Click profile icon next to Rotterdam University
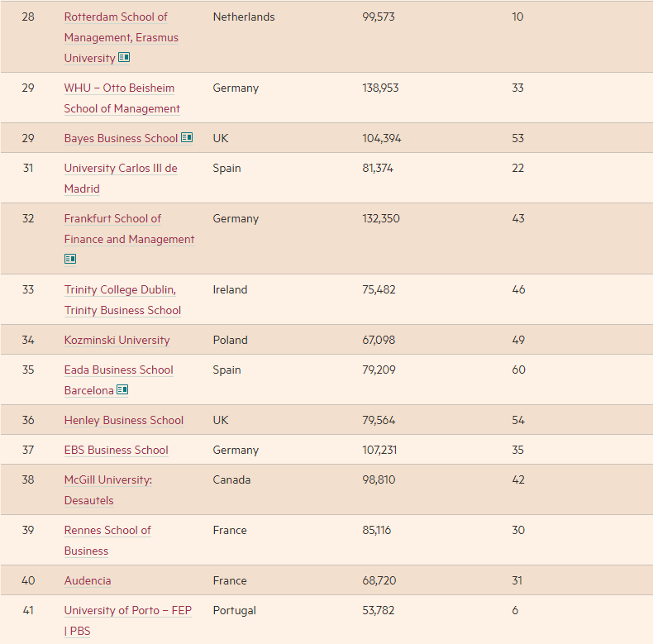Screen dimensions: 653x644 [x=124, y=57]
